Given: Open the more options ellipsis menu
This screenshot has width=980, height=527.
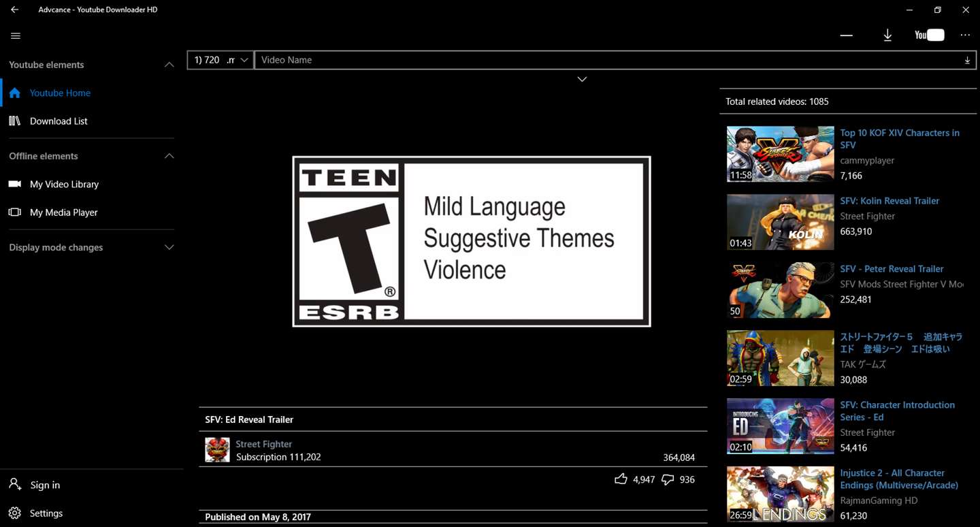Looking at the screenshot, I should (x=965, y=35).
